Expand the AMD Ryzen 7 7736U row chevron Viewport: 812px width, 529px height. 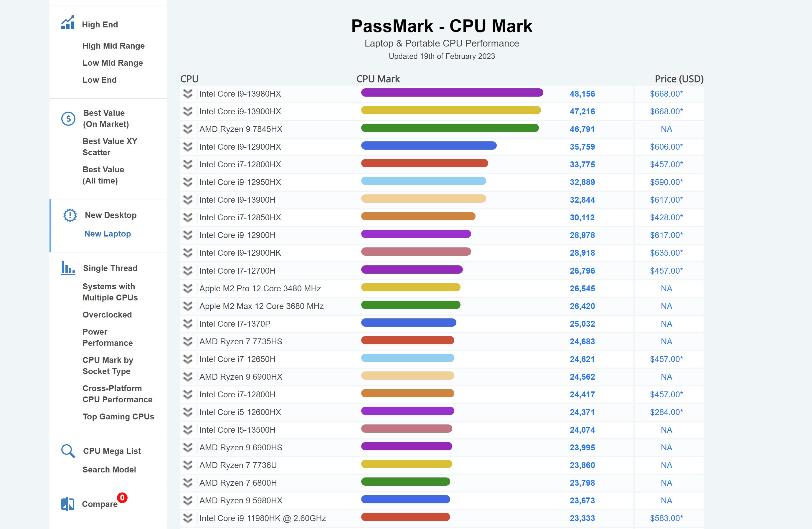[188, 465]
